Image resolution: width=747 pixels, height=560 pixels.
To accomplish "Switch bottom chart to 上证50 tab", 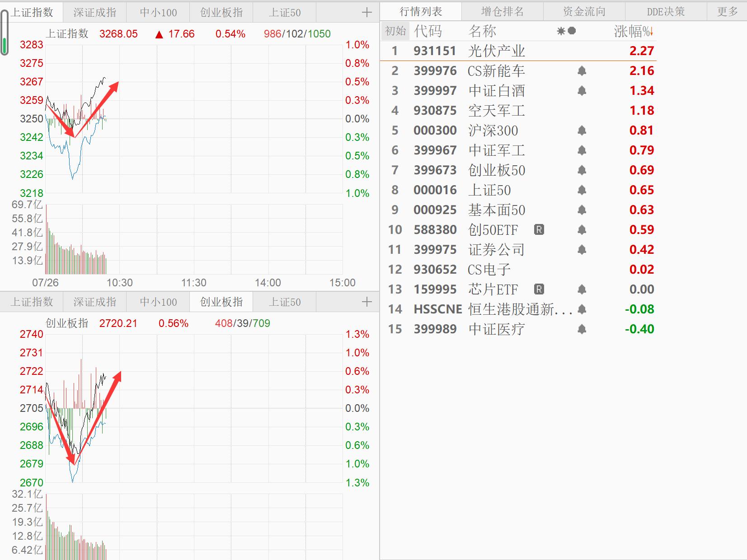I will pos(285,302).
